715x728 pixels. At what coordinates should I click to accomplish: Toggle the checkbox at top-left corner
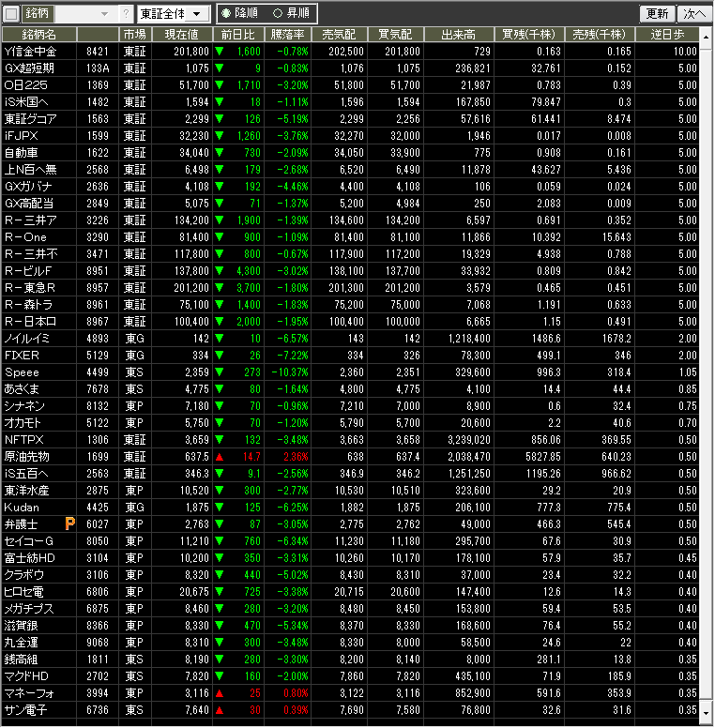tap(11, 14)
